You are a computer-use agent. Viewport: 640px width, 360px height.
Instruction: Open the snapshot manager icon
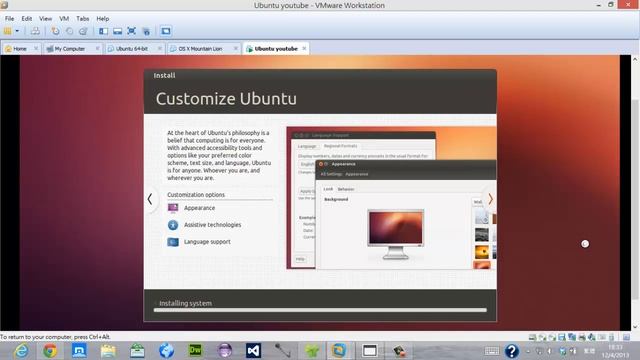coord(83,31)
